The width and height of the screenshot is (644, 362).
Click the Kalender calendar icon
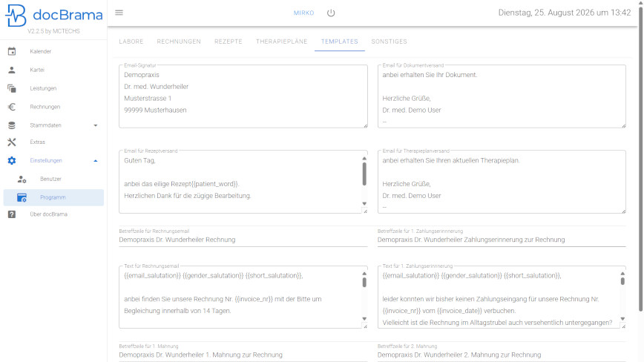tap(12, 51)
